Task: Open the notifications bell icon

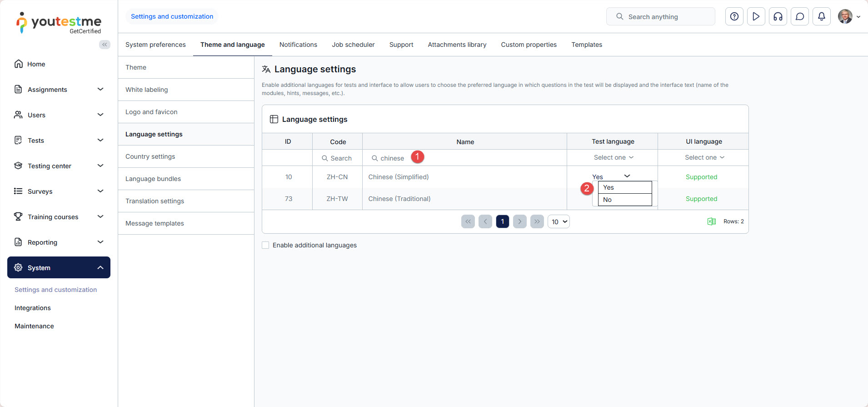Action: tap(821, 17)
